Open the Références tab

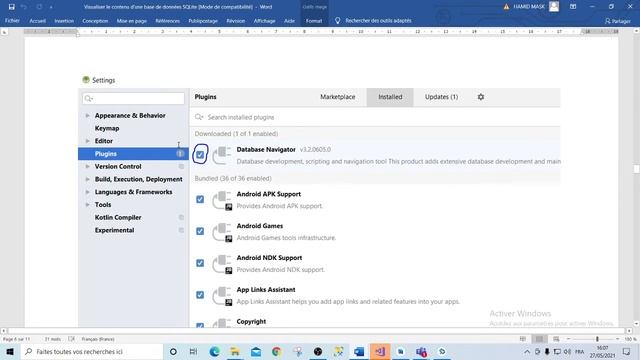(167, 20)
